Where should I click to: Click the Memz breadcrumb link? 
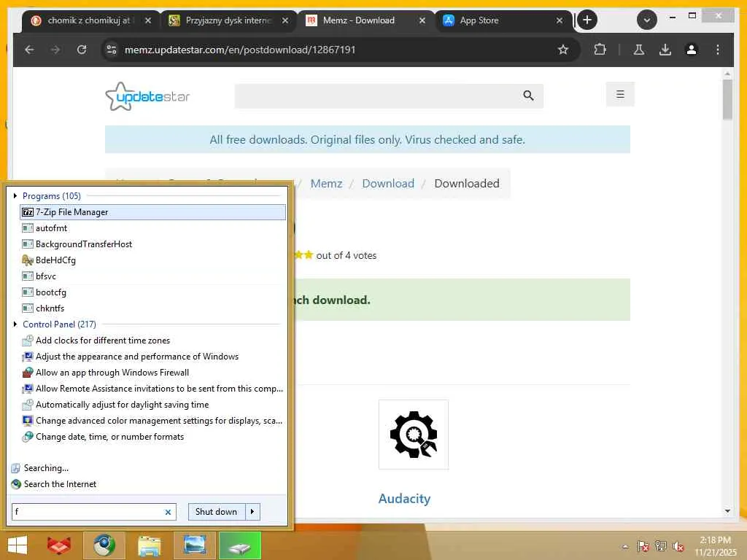pos(326,183)
